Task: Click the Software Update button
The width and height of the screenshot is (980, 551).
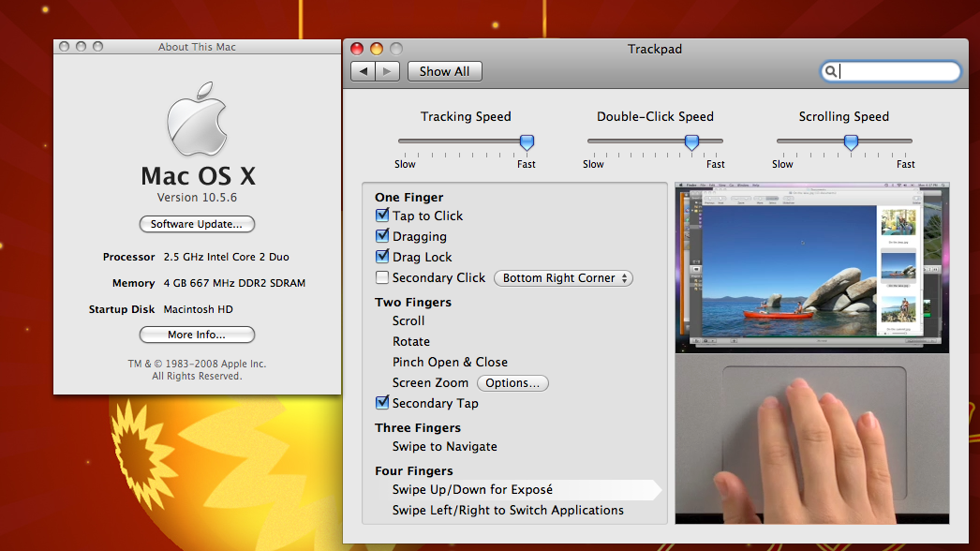Action: [x=197, y=224]
